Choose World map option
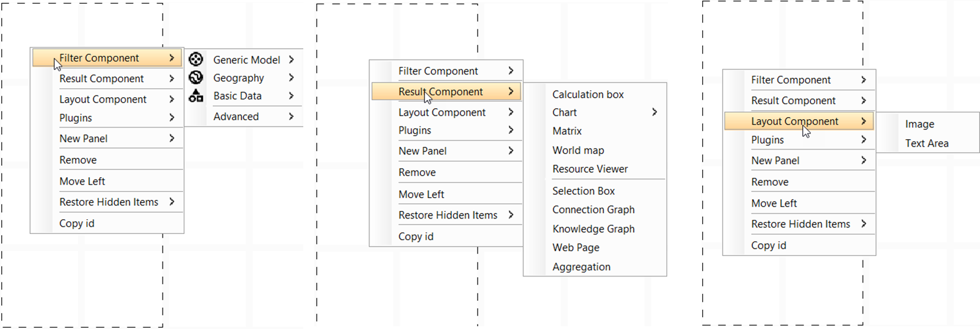Image resolution: width=980 pixels, height=329 pixels. (578, 150)
